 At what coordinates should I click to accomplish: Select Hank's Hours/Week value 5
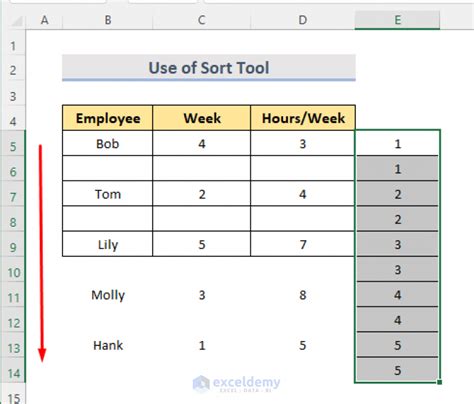coord(303,345)
